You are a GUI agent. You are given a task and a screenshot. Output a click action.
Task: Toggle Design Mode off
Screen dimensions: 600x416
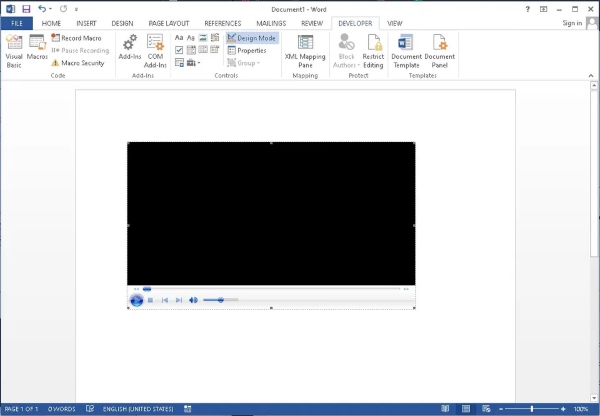251,38
